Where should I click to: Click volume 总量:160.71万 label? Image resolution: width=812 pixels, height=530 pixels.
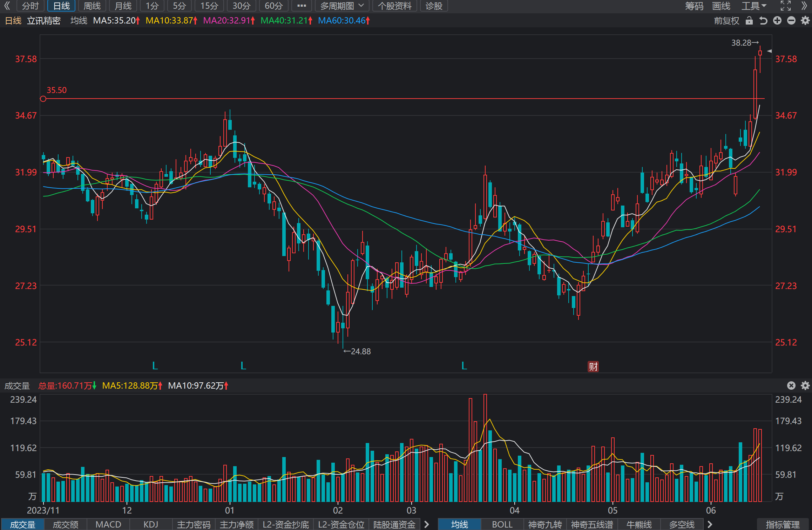[67, 386]
